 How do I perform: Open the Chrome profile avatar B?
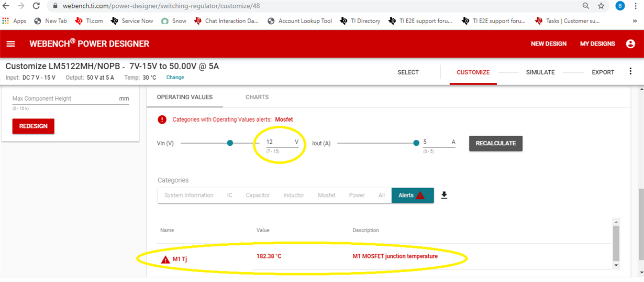coord(620,6)
